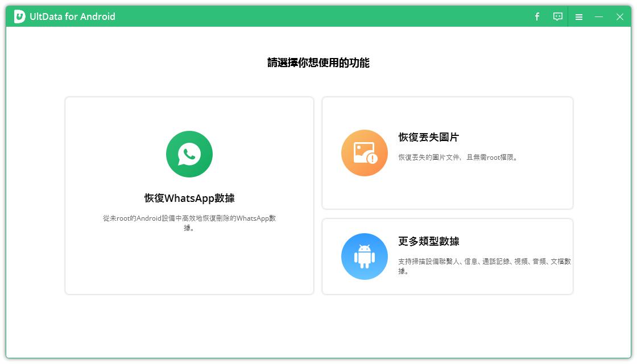Click the UltData for Android title text

tap(72, 16)
